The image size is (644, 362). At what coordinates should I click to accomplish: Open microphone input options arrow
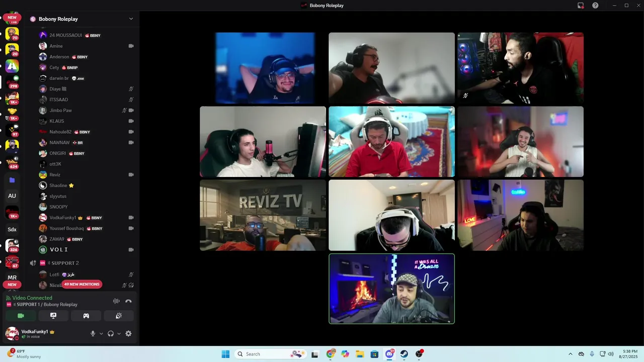[101, 333]
